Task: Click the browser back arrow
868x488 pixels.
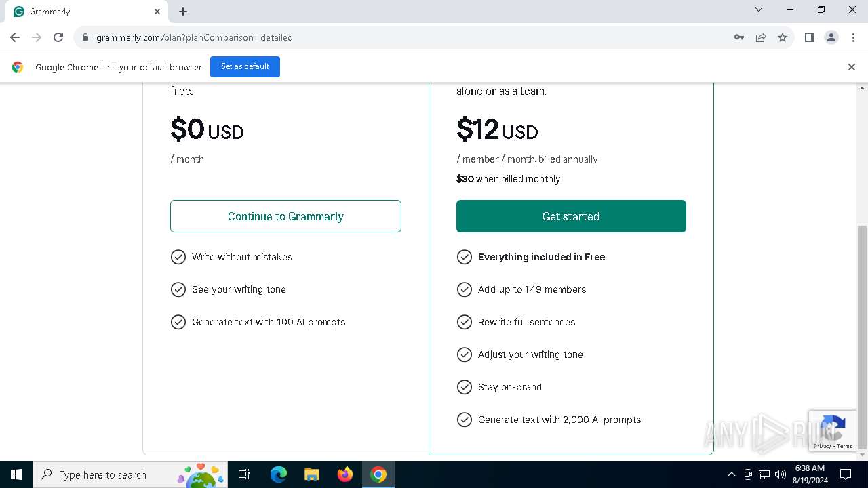Action: (x=15, y=37)
